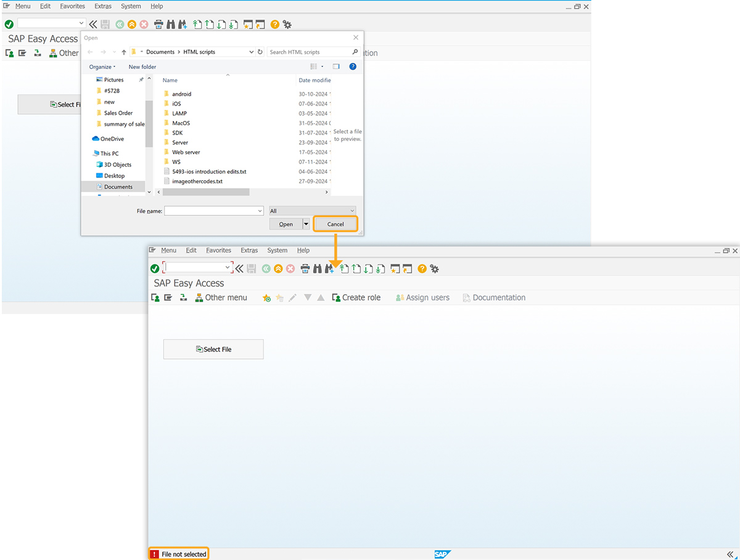The height and width of the screenshot is (560, 740).
Task: Click Other menu button in lower SAP window
Action: click(x=221, y=298)
